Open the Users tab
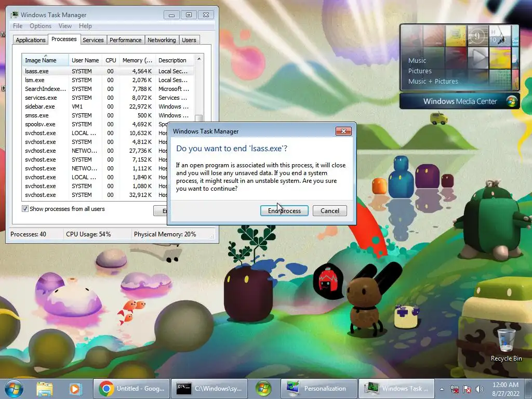This screenshot has height=399, width=532. click(189, 40)
